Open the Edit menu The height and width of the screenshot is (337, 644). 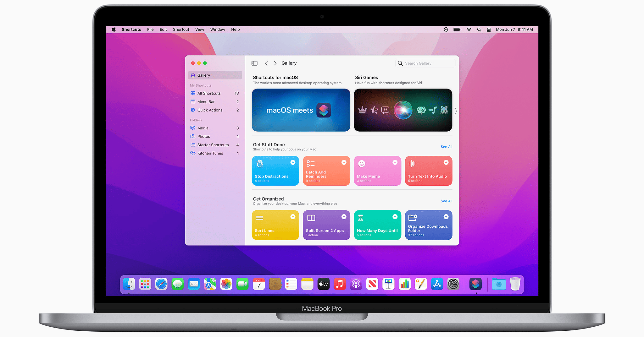(x=163, y=30)
